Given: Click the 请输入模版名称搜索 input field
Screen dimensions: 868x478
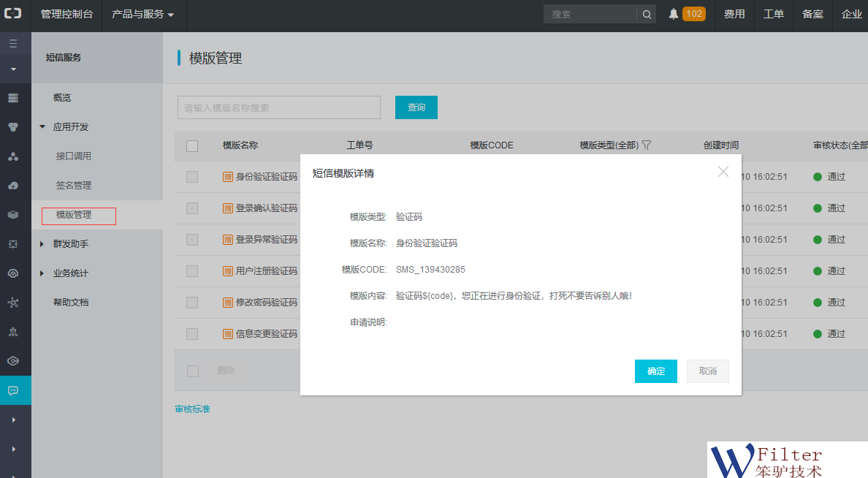Looking at the screenshot, I should [x=278, y=107].
